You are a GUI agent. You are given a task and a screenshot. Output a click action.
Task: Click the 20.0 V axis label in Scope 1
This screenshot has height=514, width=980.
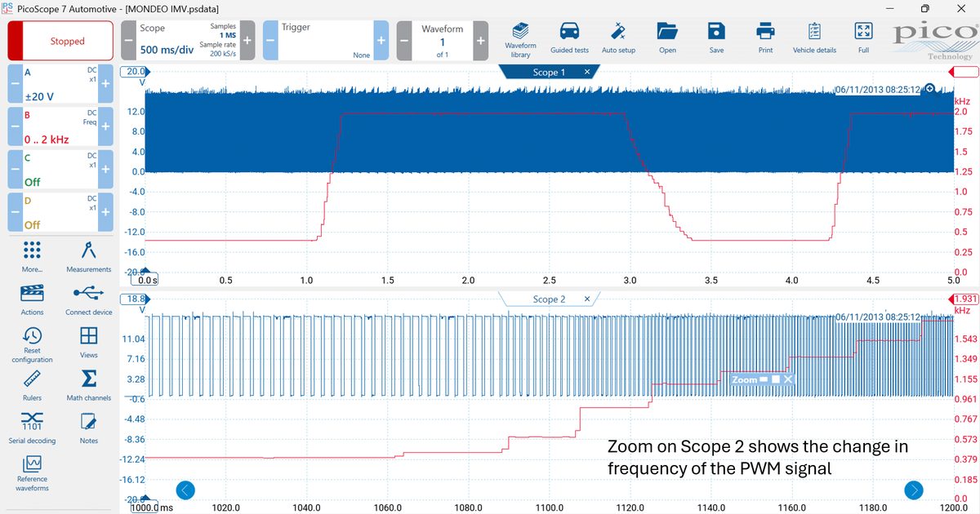point(134,72)
